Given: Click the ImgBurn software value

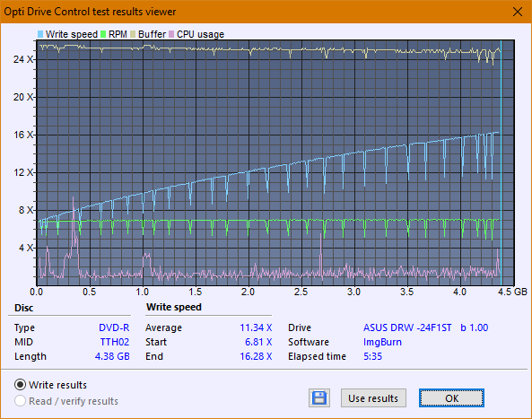Looking at the screenshot, I should (382, 342).
